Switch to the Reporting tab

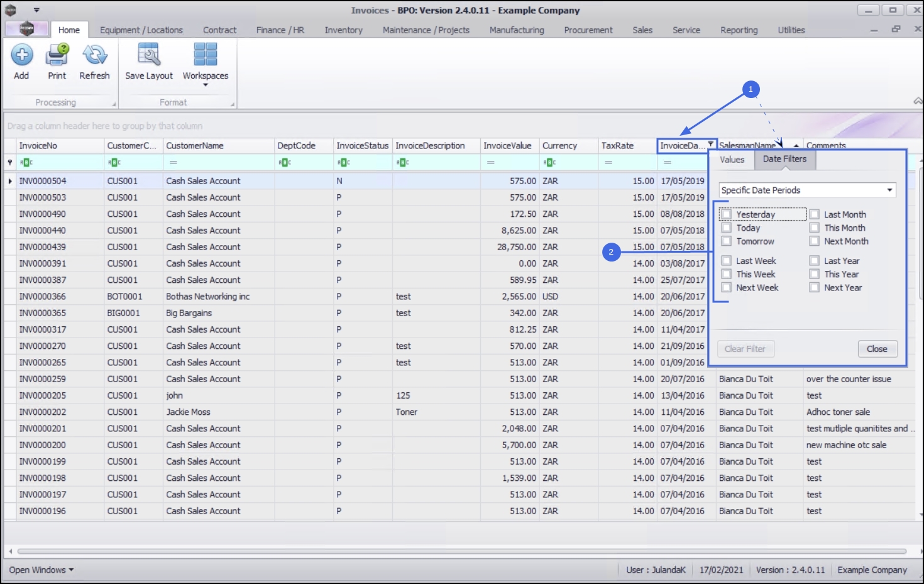click(x=739, y=30)
